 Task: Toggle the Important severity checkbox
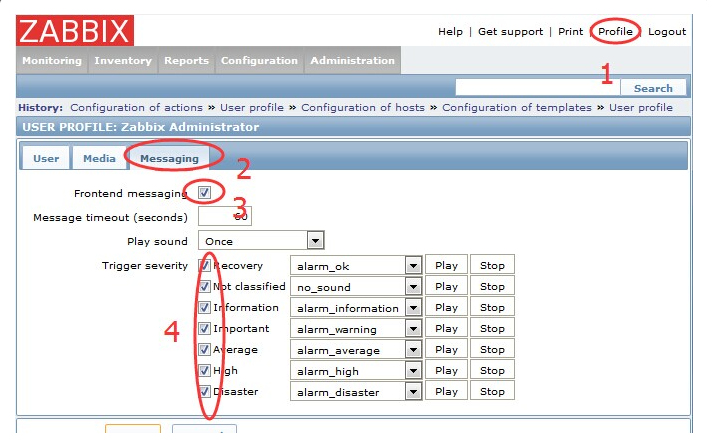[204, 328]
